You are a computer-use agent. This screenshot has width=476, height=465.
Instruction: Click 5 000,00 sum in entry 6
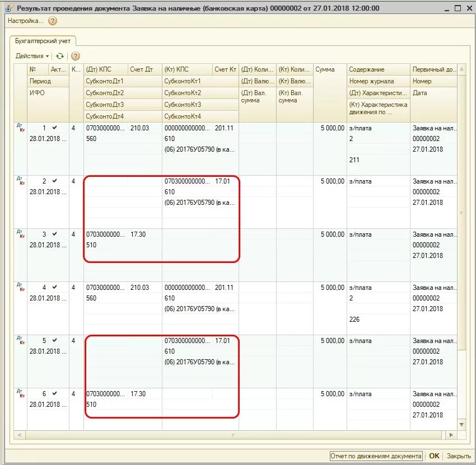[333, 394]
